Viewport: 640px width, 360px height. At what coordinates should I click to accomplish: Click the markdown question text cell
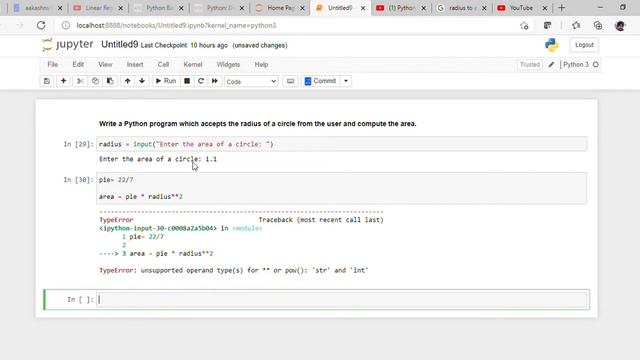[258, 124]
